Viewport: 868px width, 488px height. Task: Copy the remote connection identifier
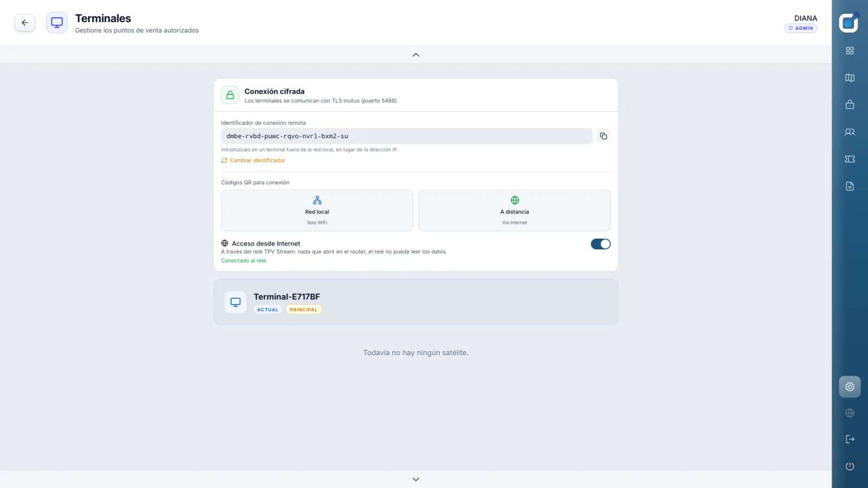pyautogui.click(x=603, y=136)
